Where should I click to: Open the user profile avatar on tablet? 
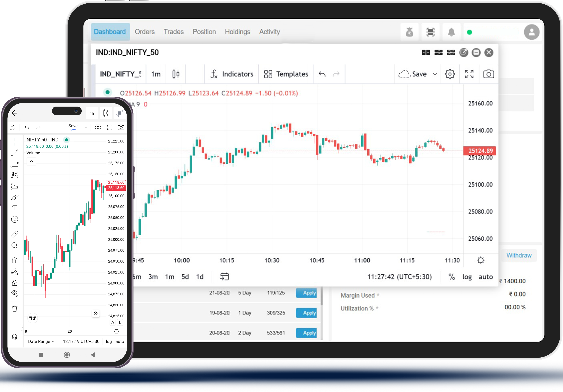(532, 32)
